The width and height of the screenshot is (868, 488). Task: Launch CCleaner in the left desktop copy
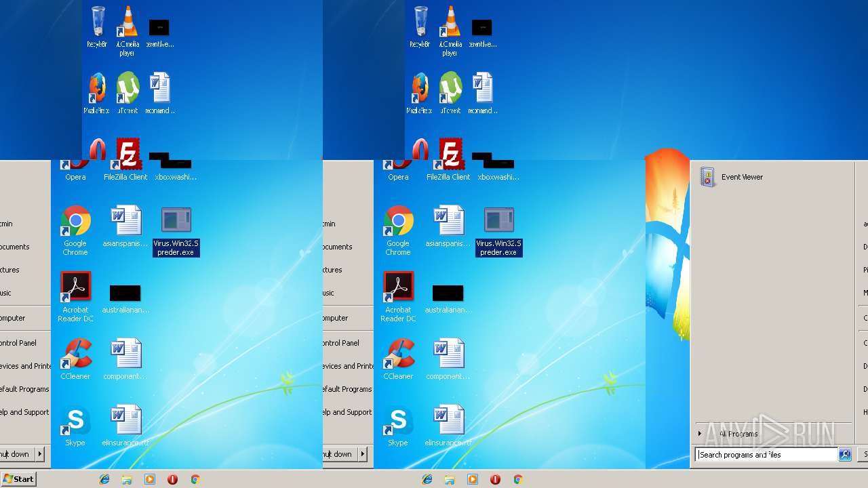point(75,359)
